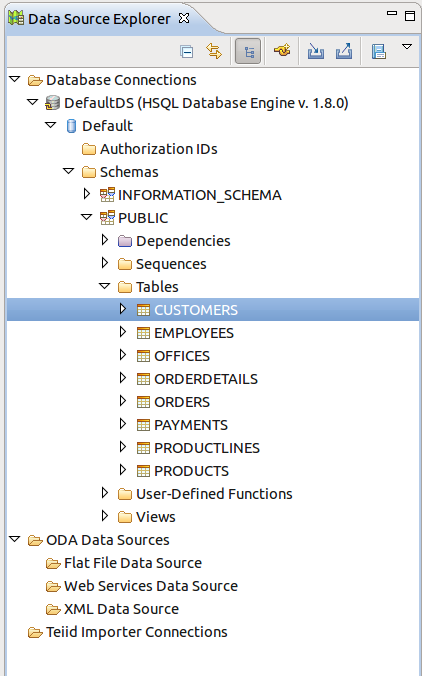Click the Import profiles toolbar icon
Image resolution: width=422 pixels, height=676 pixels.
316,52
